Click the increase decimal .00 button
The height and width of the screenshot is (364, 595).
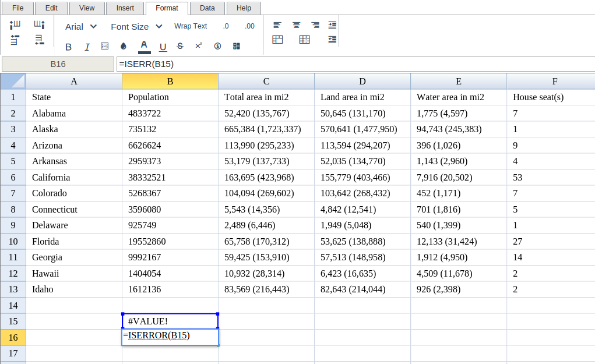point(249,26)
